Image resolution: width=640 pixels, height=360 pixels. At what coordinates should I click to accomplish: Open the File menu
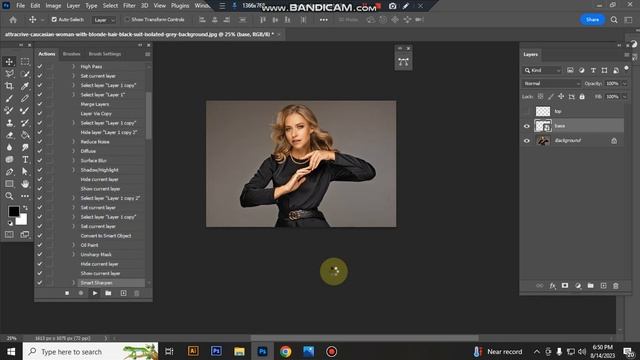pos(20,6)
